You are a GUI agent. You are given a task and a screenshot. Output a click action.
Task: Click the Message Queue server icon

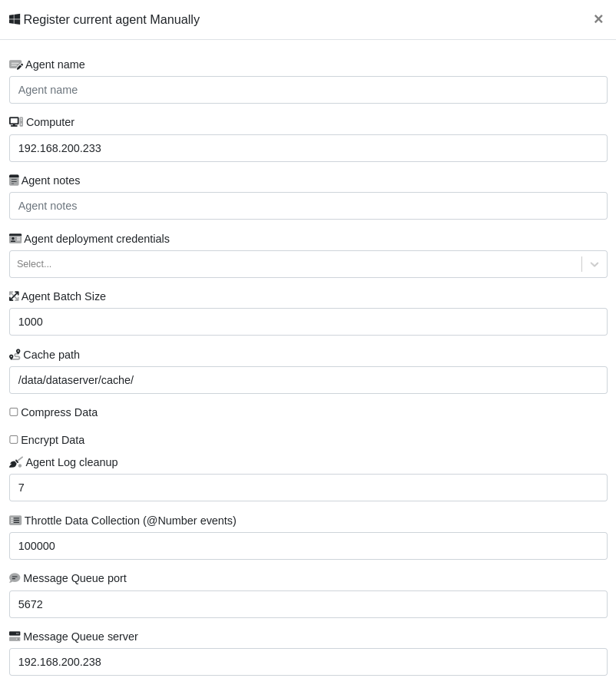[x=15, y=637]
